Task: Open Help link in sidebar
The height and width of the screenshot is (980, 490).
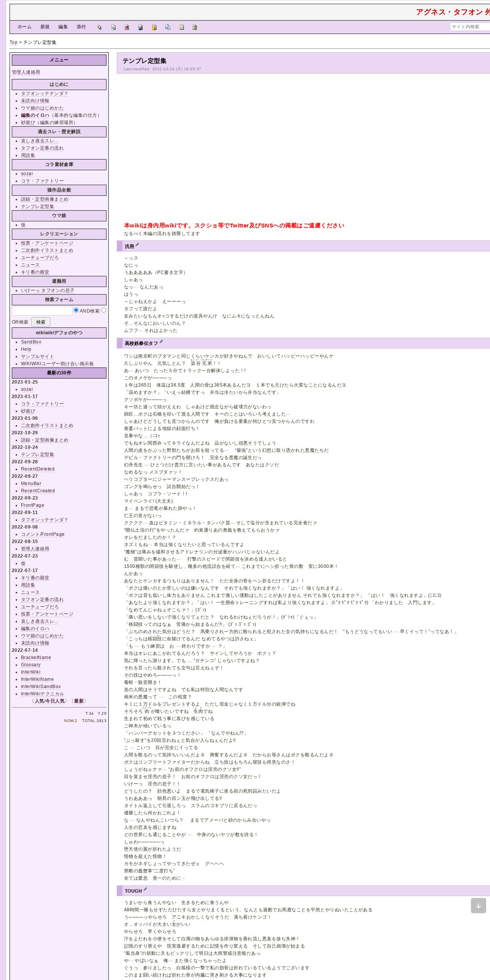Action: [x=26, y=349]
